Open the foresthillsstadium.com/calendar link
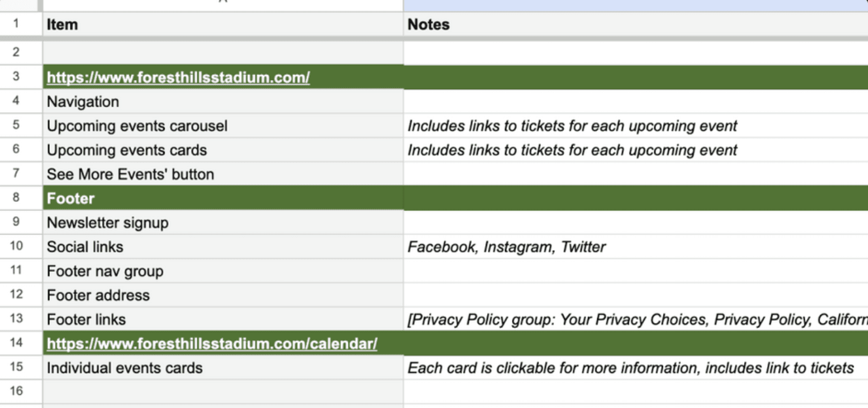 (212, 344)
